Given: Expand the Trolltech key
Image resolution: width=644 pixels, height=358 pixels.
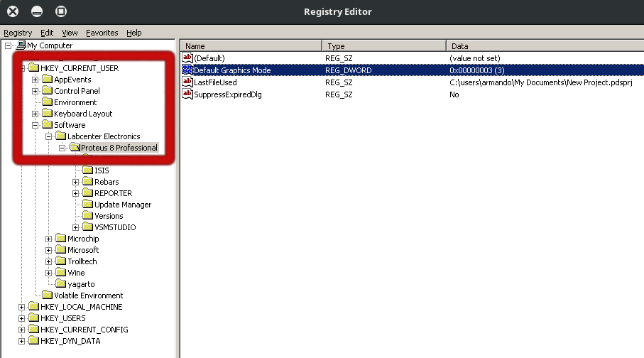Looking at the screenshot, I should pyautogui.click(x=48, y=261).
